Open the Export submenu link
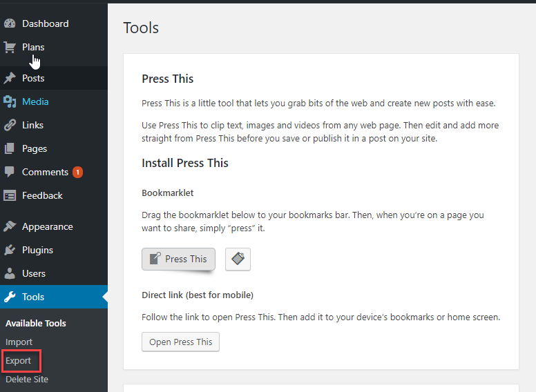This screenshot has width=536, height=392. 18,360
